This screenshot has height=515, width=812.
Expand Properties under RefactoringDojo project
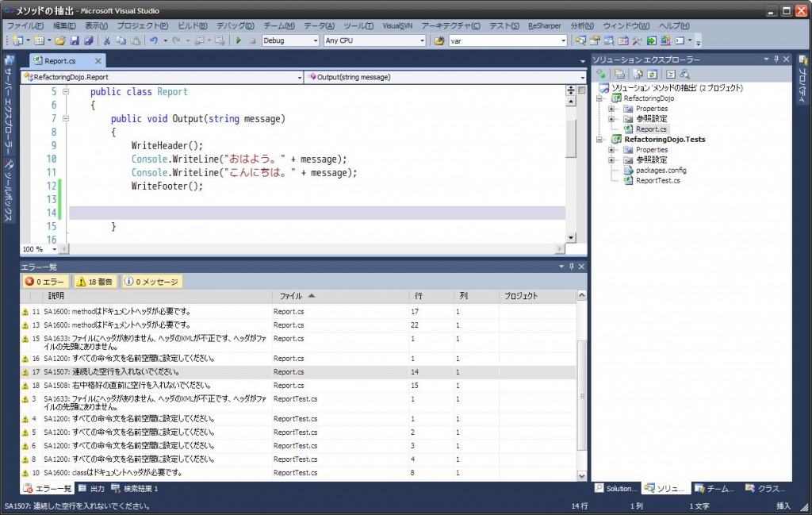pos(611,109)
